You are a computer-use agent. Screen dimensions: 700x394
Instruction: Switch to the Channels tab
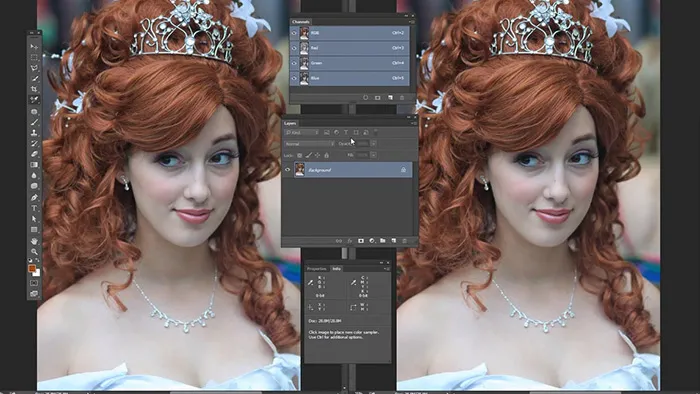[x=301, y=21]
